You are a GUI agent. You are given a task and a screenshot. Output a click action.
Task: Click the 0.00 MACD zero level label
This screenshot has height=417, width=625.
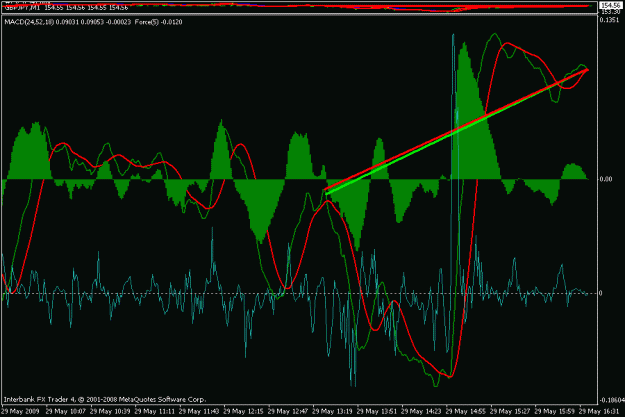click(x=606, y=179)
